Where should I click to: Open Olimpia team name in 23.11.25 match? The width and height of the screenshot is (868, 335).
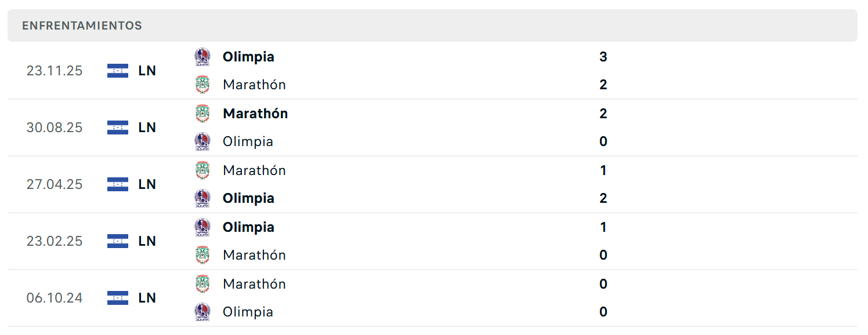pos(248,57)
